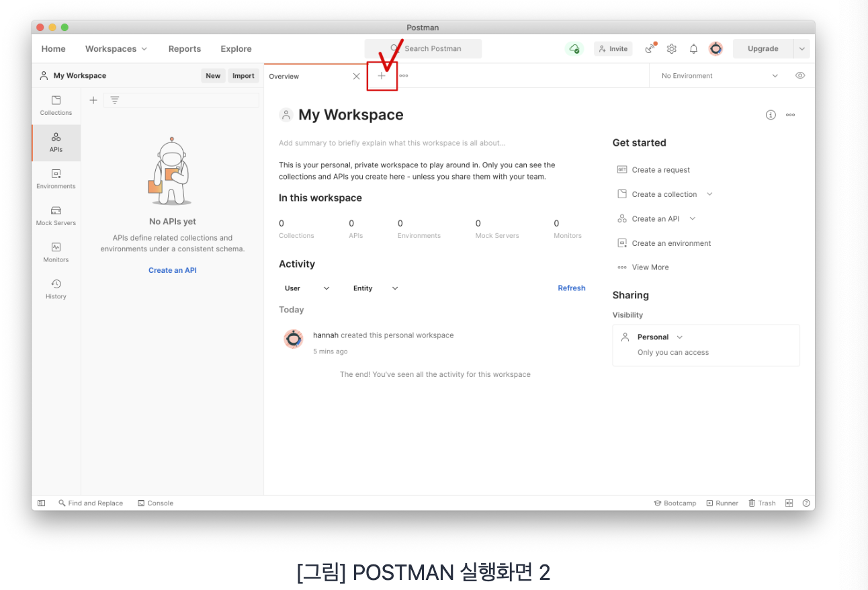Close the Overview tab
868x590 pixels.
click(x=357, y=76)
